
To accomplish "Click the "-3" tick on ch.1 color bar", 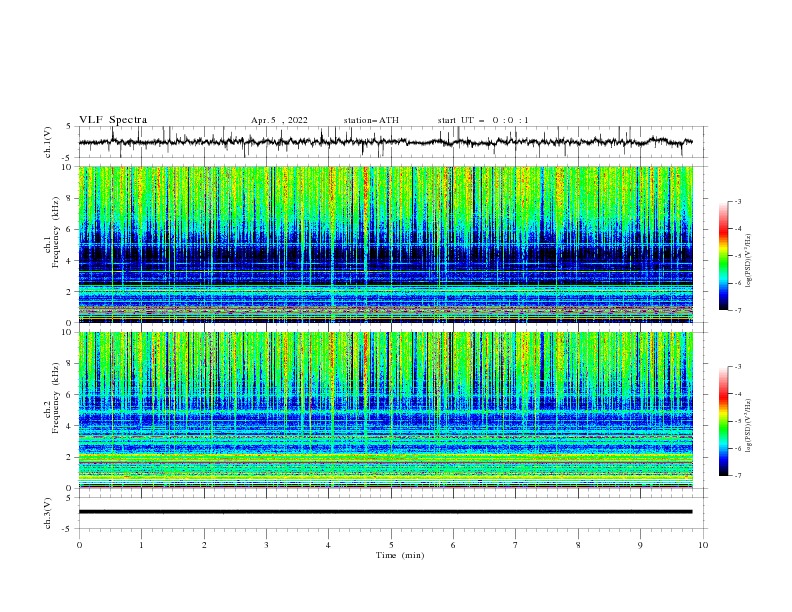I will 738,201.
